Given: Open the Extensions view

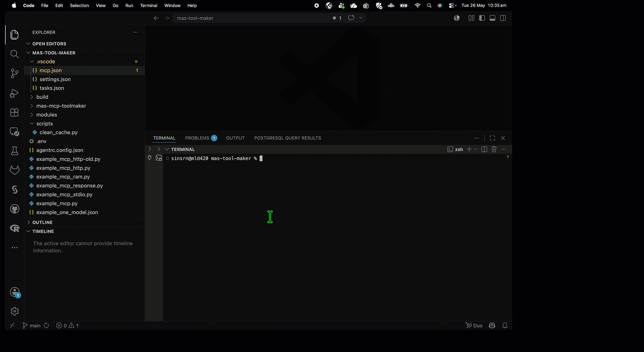Looking at the screenshot, I should [x=14, y=112].
